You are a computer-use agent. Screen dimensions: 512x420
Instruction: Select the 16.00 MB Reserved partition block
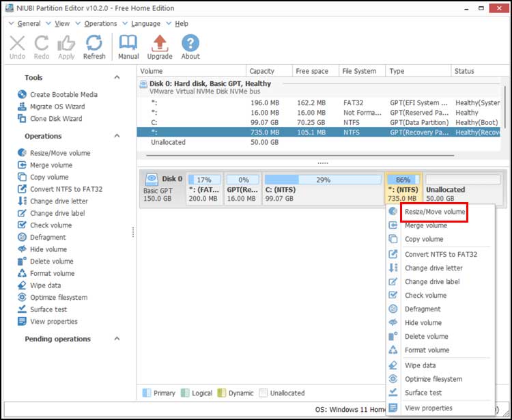click(242, 188)
